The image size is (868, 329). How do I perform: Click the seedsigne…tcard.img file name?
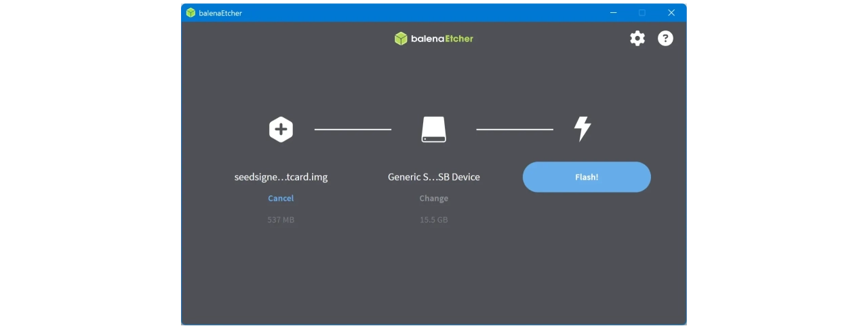pos(281,177)
